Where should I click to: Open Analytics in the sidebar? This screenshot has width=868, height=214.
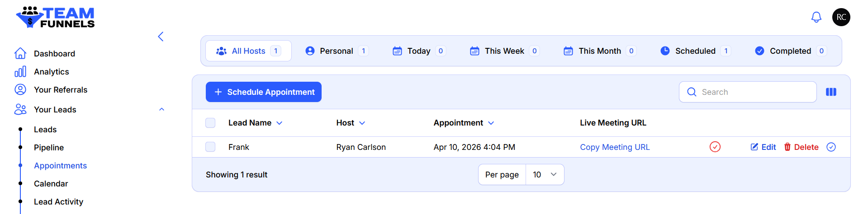click(x=51, y=72)
